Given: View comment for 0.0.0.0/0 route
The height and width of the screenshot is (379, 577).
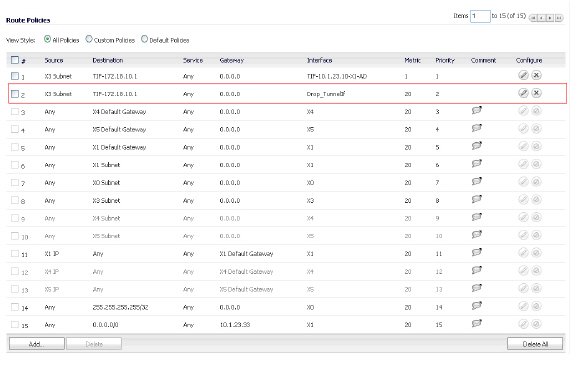Looking at the screenshot, I should 477,323.
